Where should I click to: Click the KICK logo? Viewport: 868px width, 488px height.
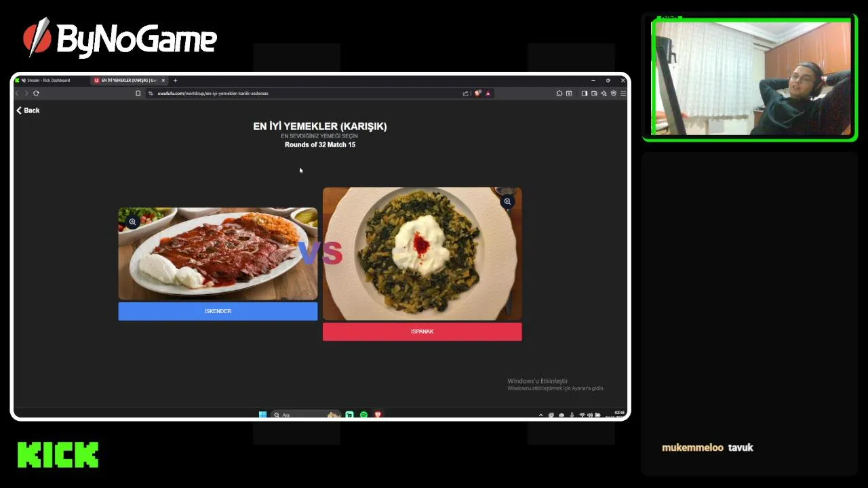(x=58, y=455)
